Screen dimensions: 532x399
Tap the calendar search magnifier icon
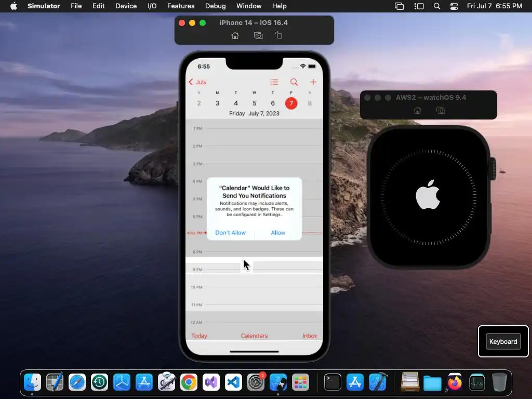294,82
